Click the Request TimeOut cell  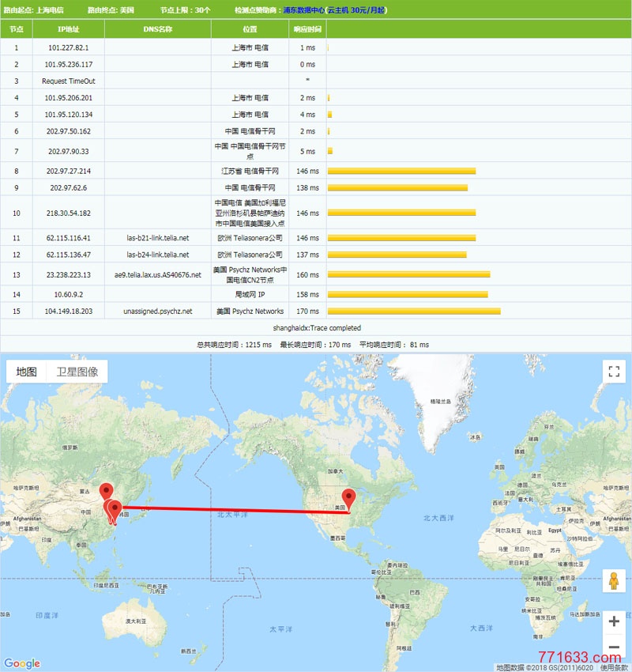(x=69, y=81)
